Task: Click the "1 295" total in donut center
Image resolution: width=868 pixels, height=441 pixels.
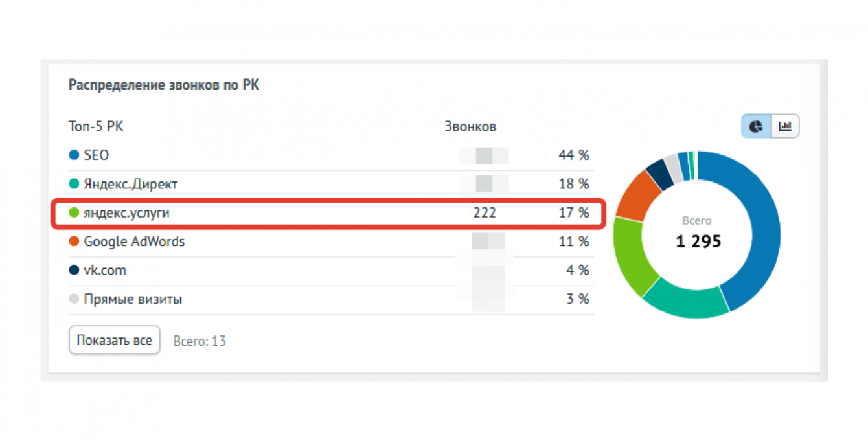Action: (698, 242)
